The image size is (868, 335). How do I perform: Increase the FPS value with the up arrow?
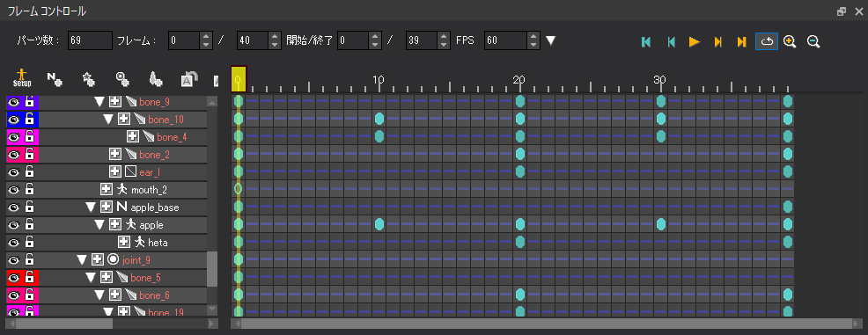pyautogui.click(x=533, y=36)
